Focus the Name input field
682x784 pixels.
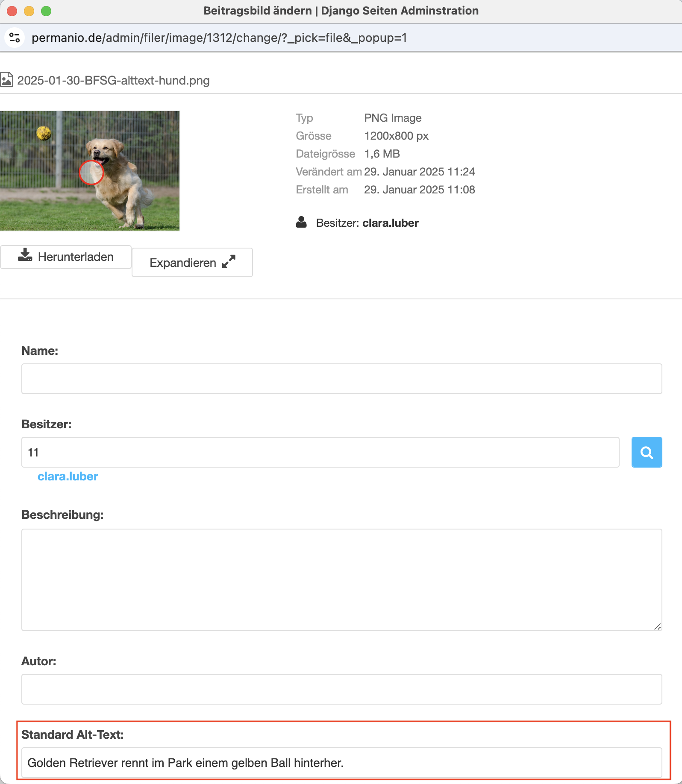click(x=341, y=379)
